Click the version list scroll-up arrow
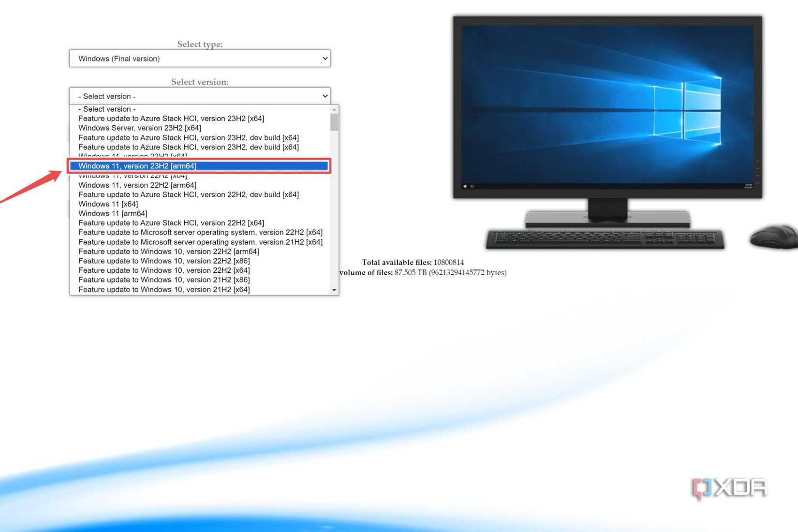Image resolution: width=798 pixels, height=532 pixels. point(334,110)
